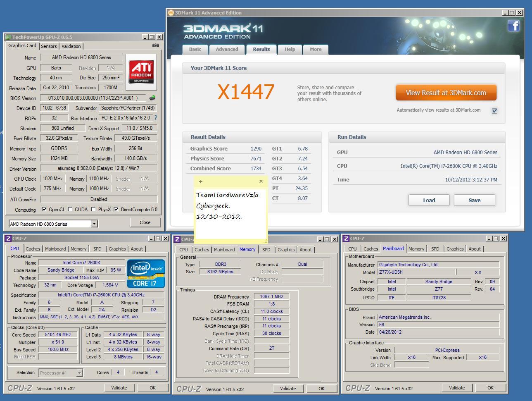Click the GPU Clock value 1020 MHz

[x=52, y=179]
